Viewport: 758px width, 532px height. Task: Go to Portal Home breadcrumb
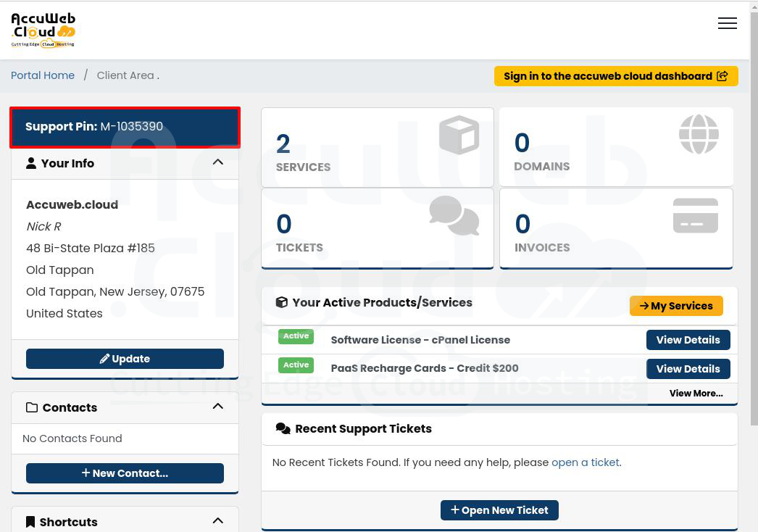43,75
